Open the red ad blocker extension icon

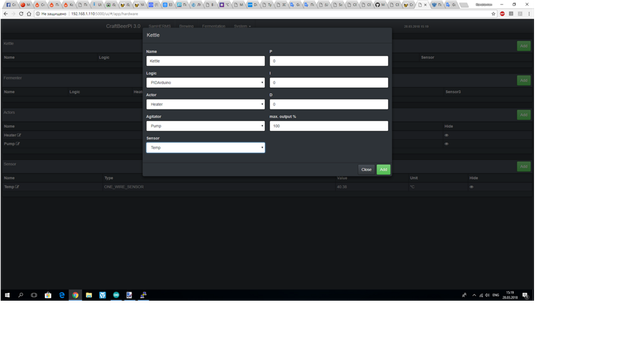click(502, 13)
